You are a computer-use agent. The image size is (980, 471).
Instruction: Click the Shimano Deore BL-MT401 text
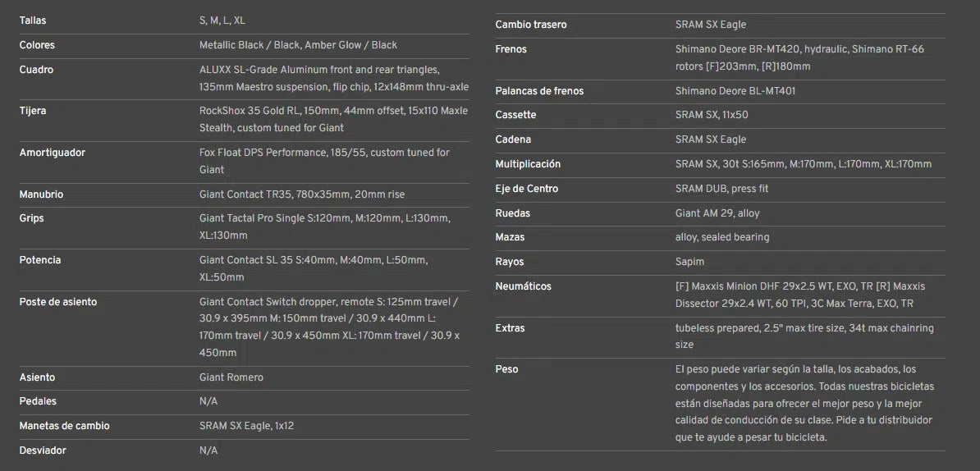[735, 91]
